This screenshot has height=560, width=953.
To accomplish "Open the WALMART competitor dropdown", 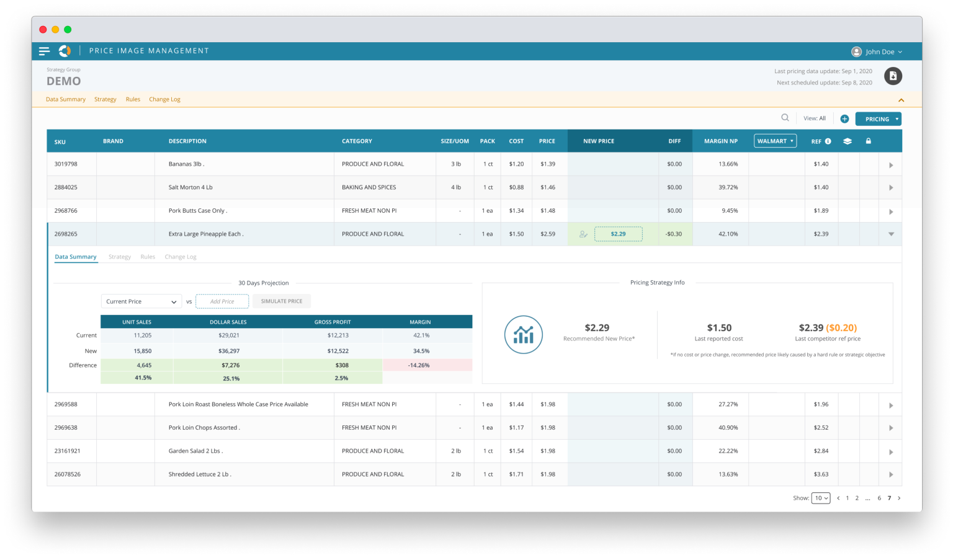I will (x=775, y=141).
